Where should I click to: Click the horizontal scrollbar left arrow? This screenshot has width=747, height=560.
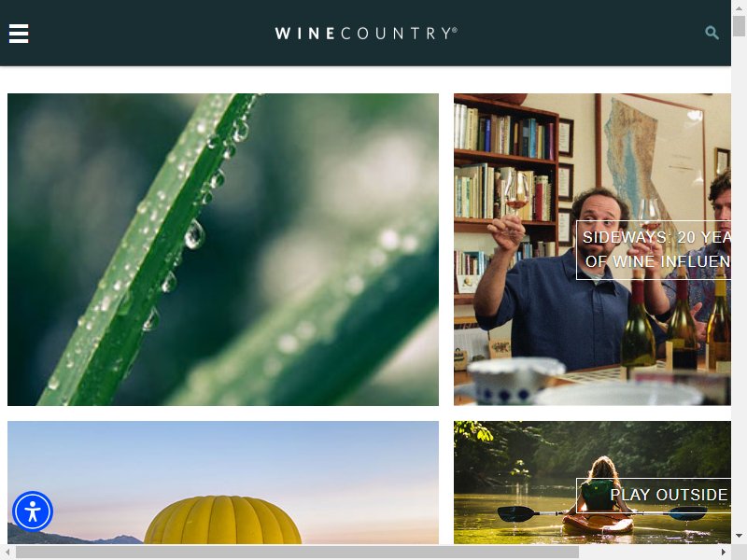tap(7, 552)
